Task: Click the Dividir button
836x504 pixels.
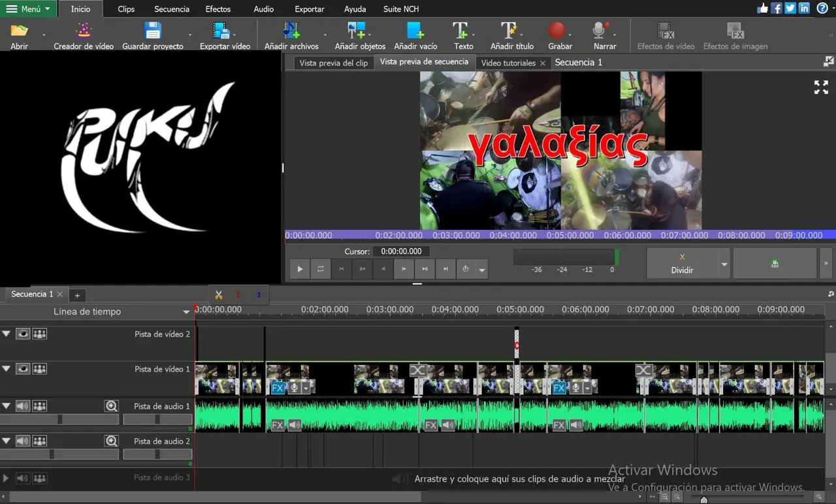Action: pyautogui.click(x=682, y=264)
